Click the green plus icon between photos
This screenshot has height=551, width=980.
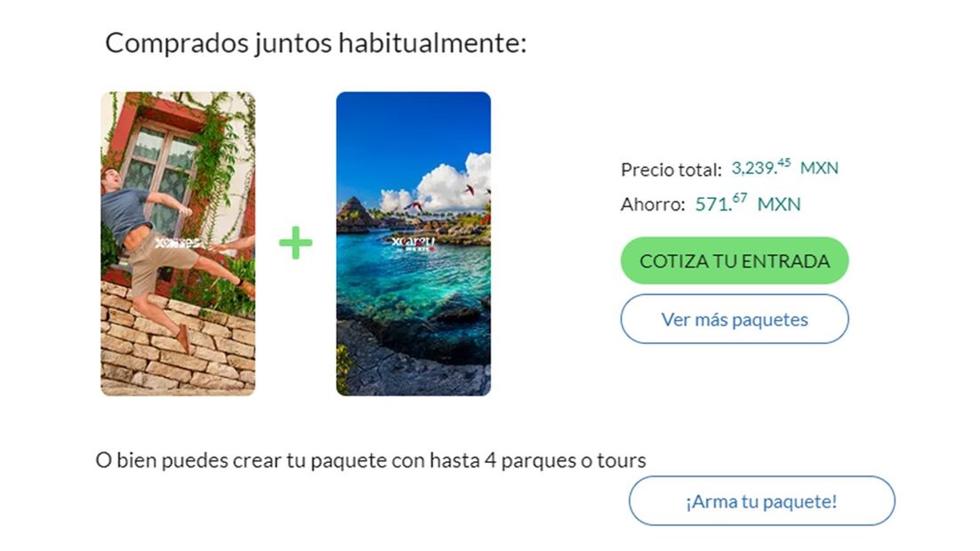click(295, 243)
